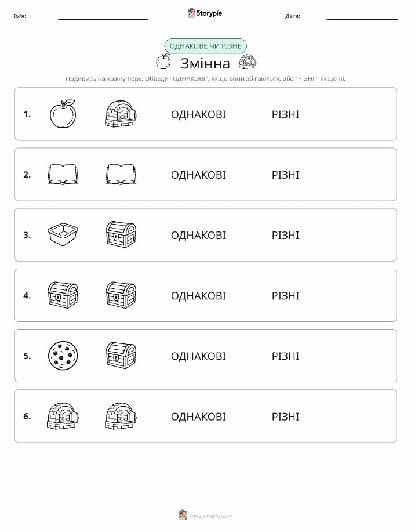Choose ОДНАКОВІ for row 6
This screenshot has width=411, height=532.
click(x=198, y=417)
